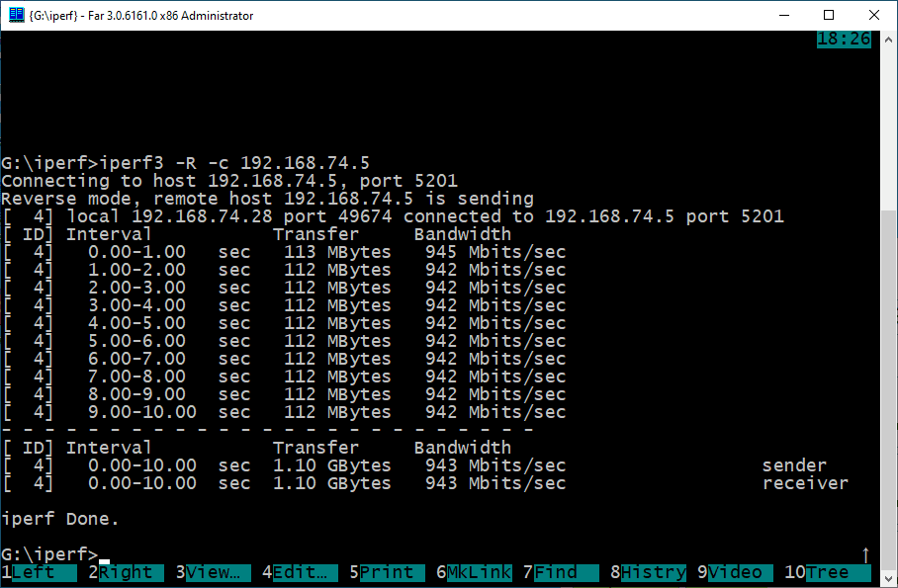
Task: Click the '945 Mbits/sec' bandwidth value
Action: [x=495, y=252]
